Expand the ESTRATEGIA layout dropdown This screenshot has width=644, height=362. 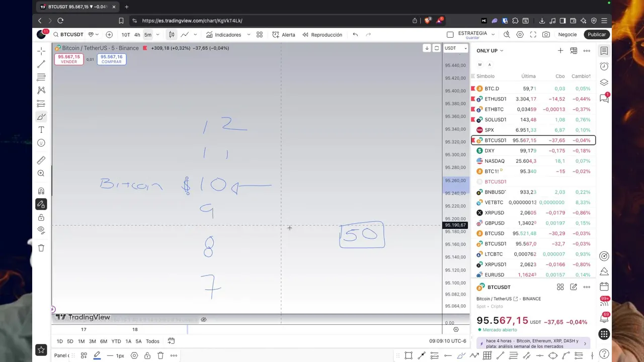pyautogui.click(x=493, y=35)
